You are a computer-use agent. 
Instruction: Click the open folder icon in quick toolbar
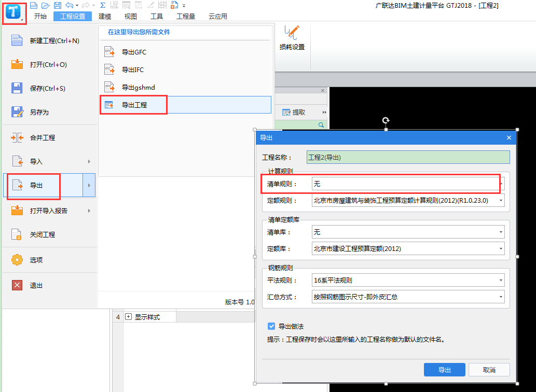(46, 5)
